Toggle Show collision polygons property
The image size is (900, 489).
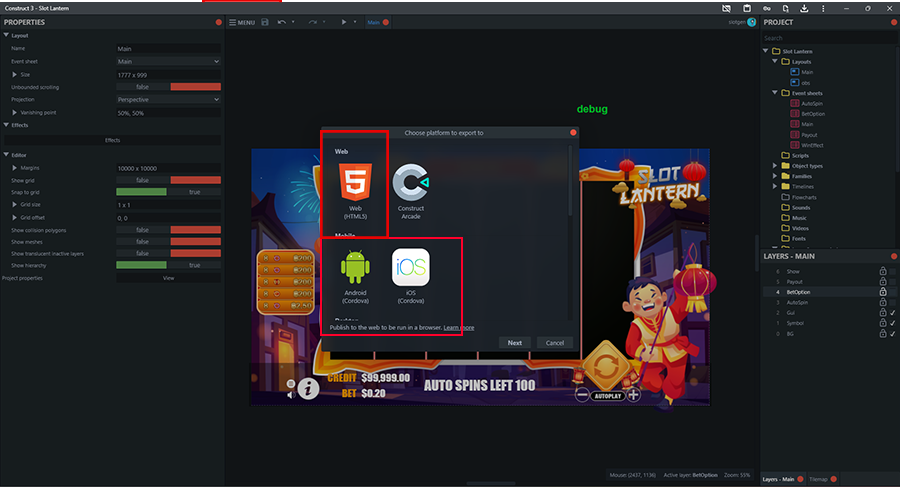tap(168, 230)
